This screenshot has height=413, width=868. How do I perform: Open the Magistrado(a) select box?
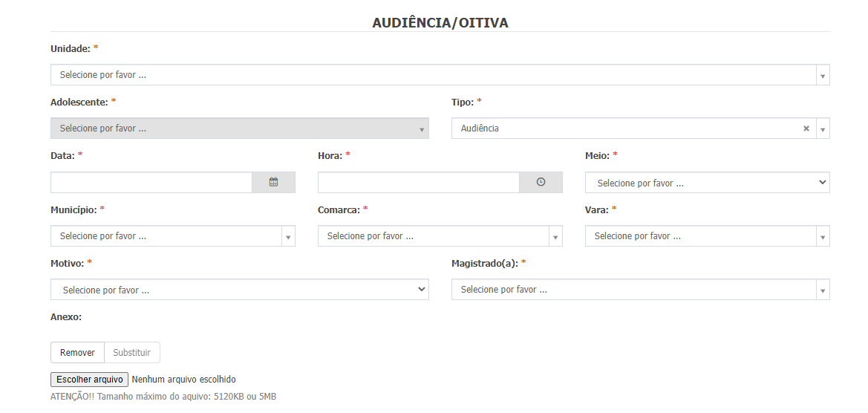[x=641, y=290]
